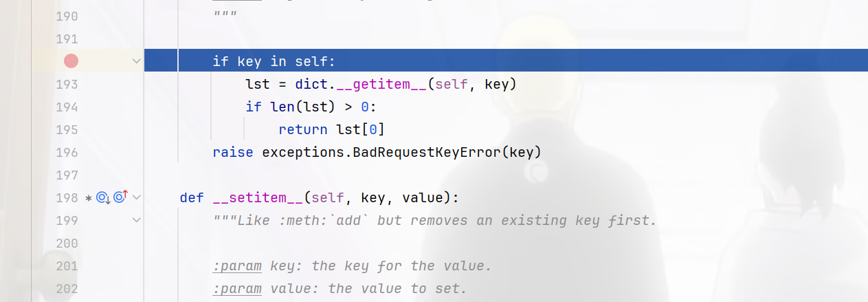Click line number 201 in the gutter
This screenshot has width=868, height=302.
coord(66,266)
